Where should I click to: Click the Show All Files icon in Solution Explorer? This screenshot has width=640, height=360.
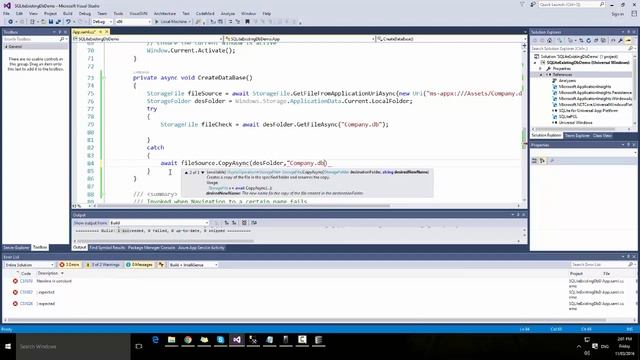(604, 40)
